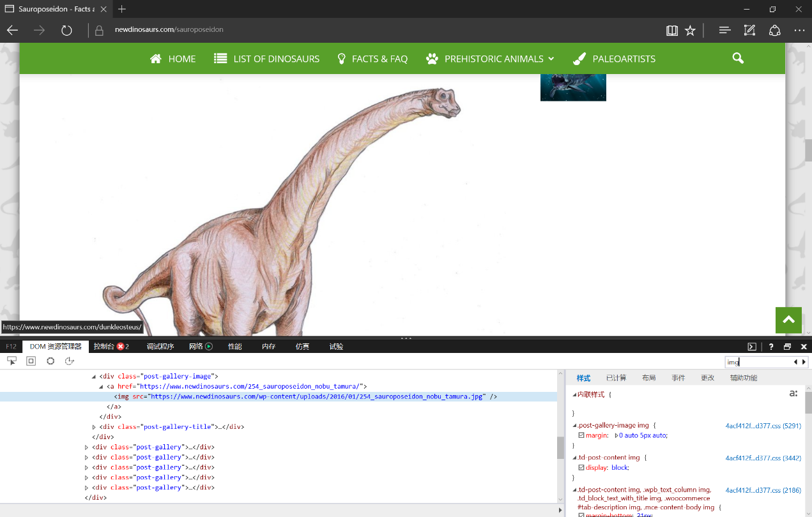Click the Make a Web Note icon
812x517 pixels.
[749, 30]
